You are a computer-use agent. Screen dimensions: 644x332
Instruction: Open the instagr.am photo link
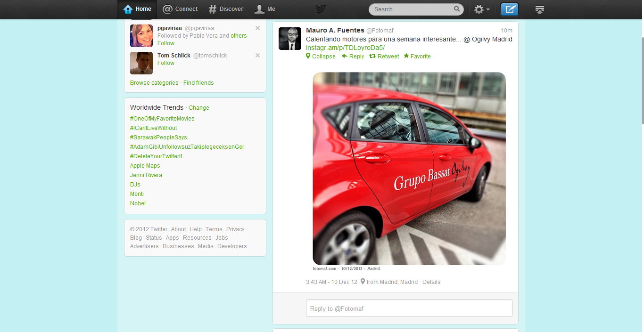(x=345, y=48)
